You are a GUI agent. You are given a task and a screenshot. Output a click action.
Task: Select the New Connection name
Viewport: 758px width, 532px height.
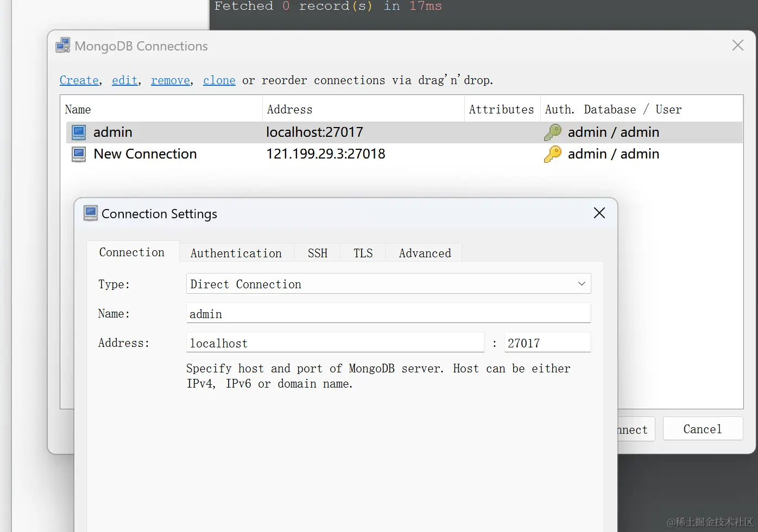[x=145, y=154]
